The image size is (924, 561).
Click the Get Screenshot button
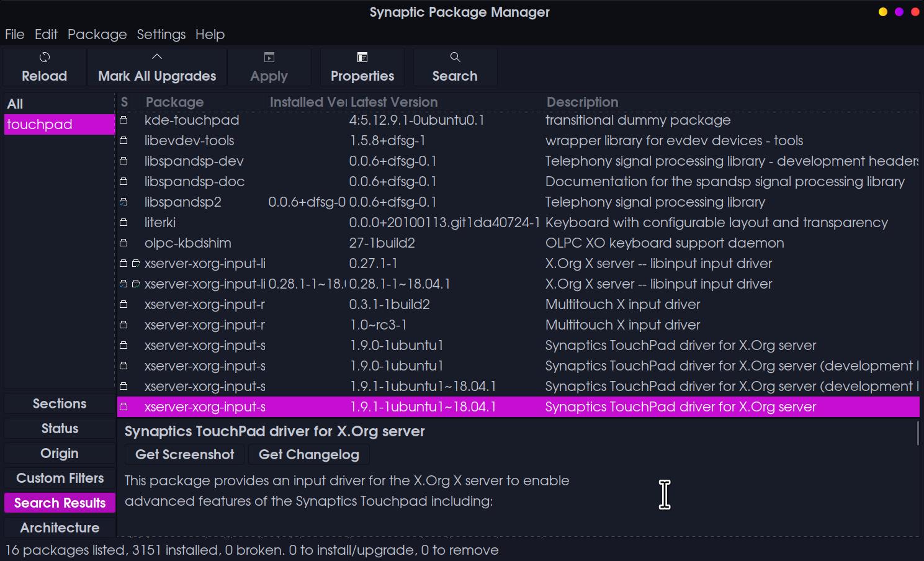coord(184,454)
